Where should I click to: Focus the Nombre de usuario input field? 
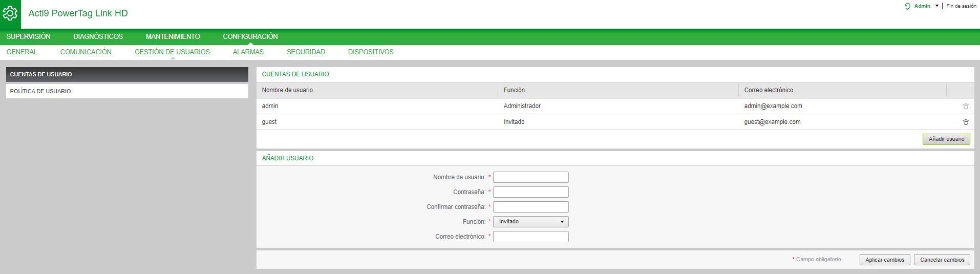point(530,177)
